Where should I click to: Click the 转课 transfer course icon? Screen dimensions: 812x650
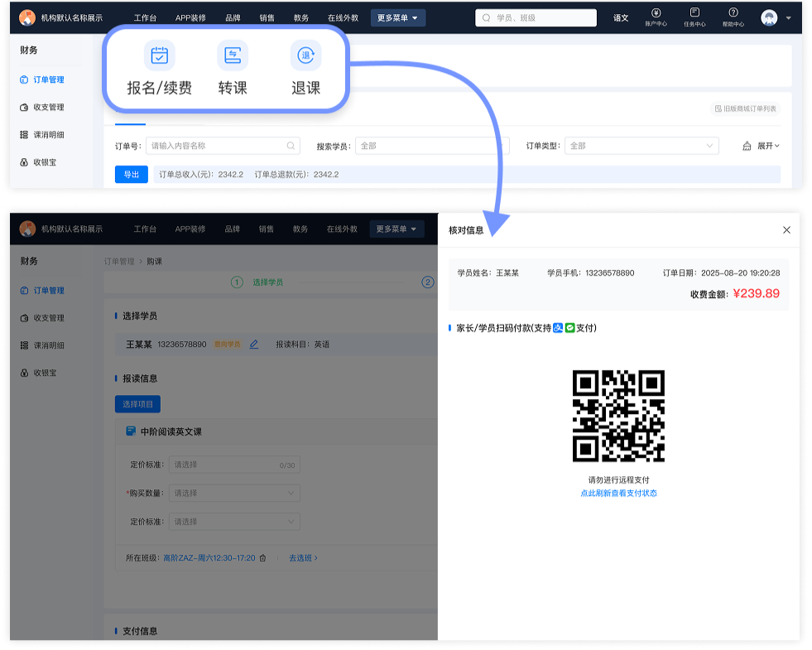click(232, 56)
